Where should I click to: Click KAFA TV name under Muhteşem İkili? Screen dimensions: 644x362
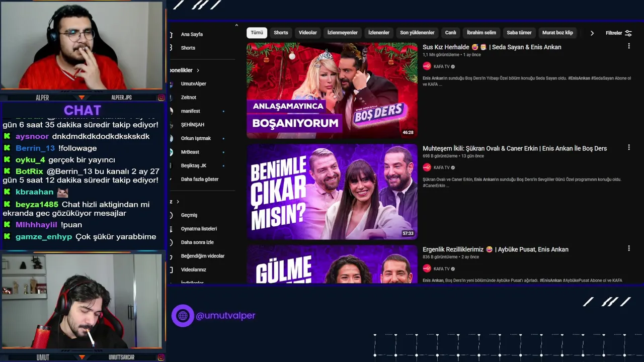[x=442, y=167]
